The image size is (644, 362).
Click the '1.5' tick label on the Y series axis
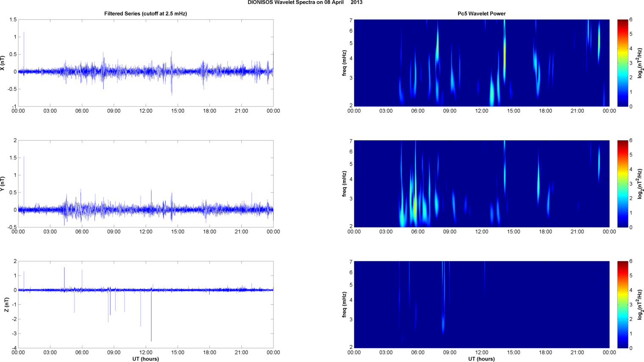point(13,158)
